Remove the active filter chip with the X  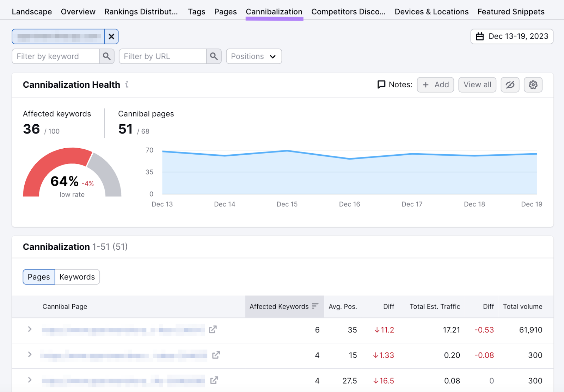(111, 36)
